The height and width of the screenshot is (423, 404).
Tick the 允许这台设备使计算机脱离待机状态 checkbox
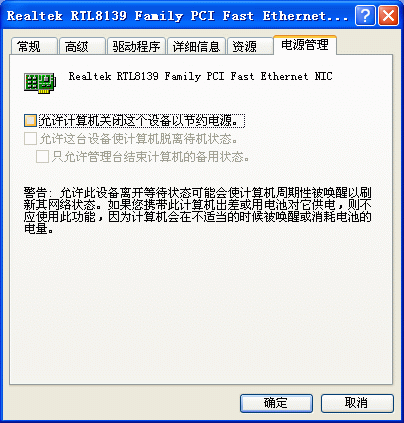(x=30, y=139)
